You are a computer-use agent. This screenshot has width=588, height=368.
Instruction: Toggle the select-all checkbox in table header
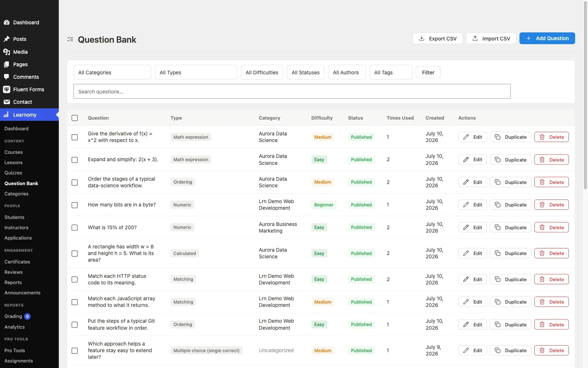pos(75,118)
